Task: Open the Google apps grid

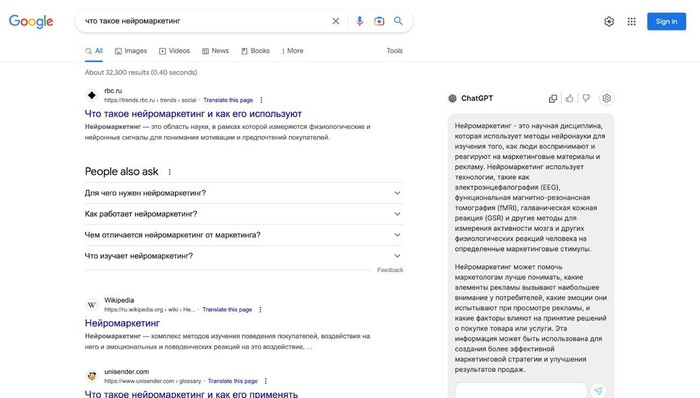Action: tap(631, 21)
